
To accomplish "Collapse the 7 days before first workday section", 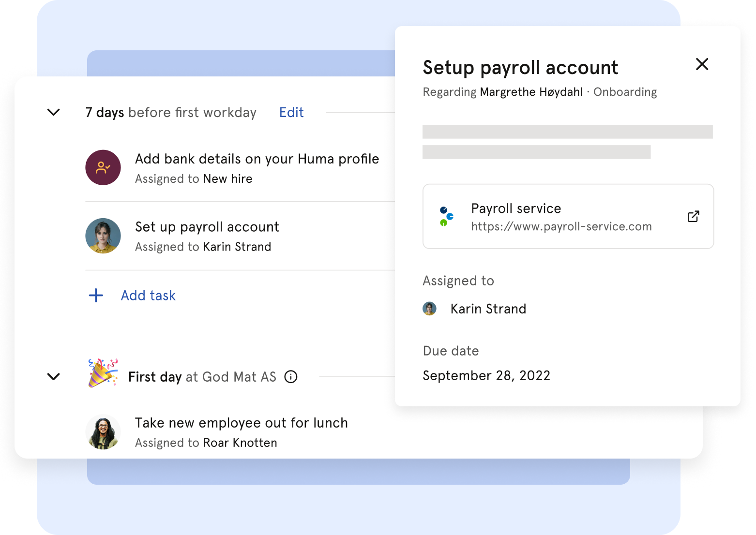I will pos(54,112).
